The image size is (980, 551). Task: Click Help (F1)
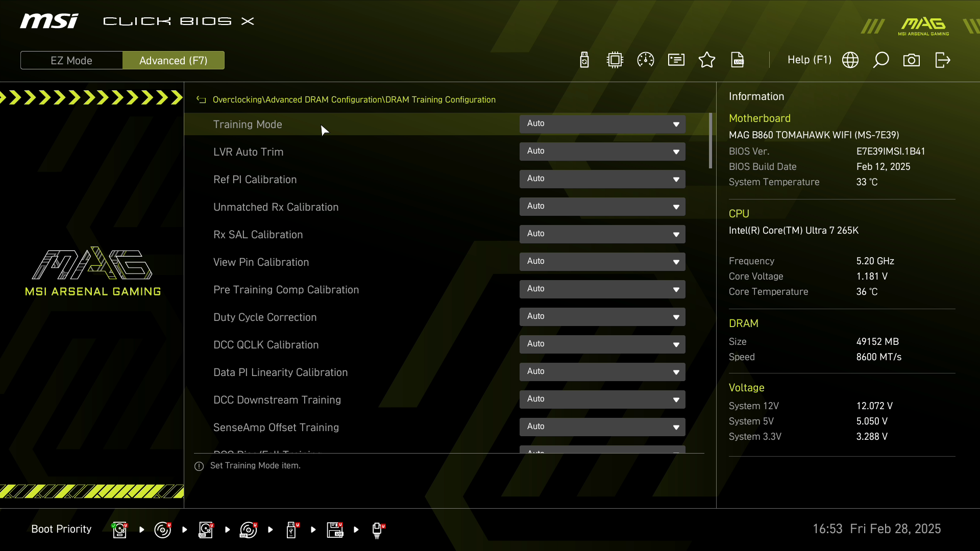[809, 60]
